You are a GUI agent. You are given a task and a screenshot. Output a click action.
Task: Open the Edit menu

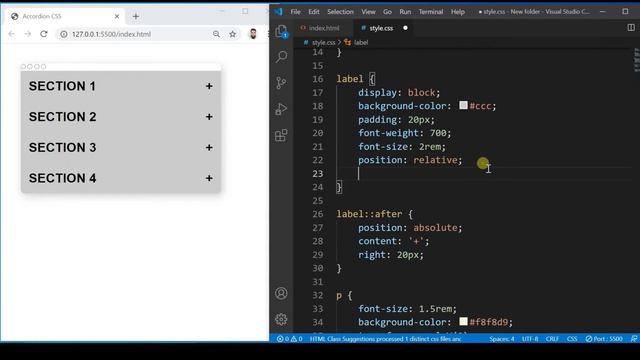tap(313, 12)
